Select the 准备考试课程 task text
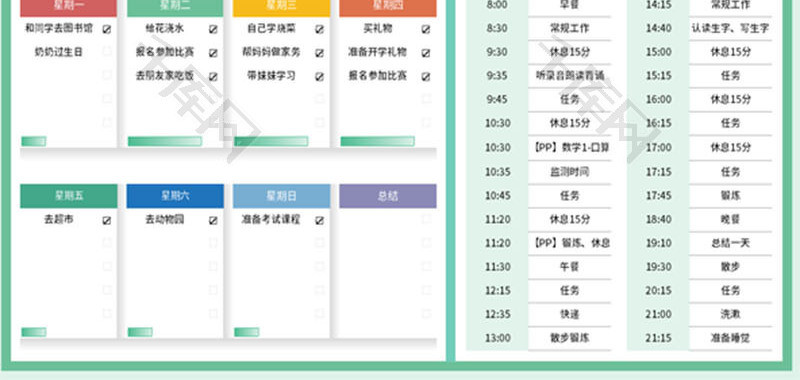The image size is (800, 380). pos(271,219)
